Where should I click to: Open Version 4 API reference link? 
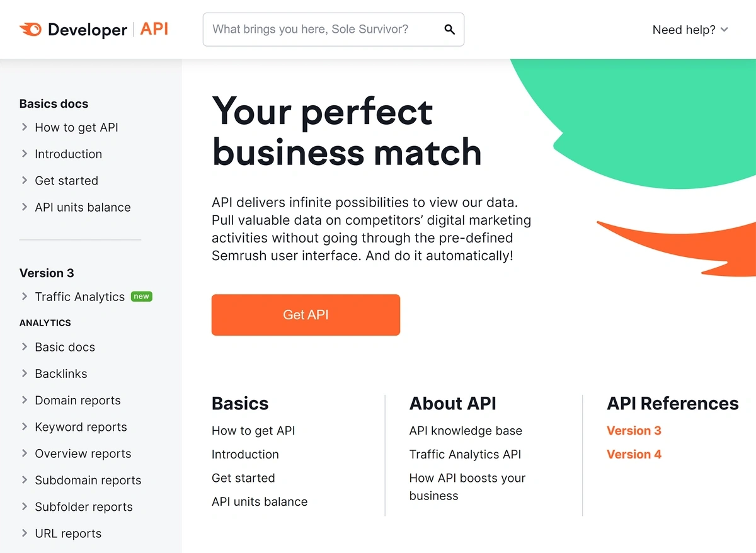pos(634,454)
